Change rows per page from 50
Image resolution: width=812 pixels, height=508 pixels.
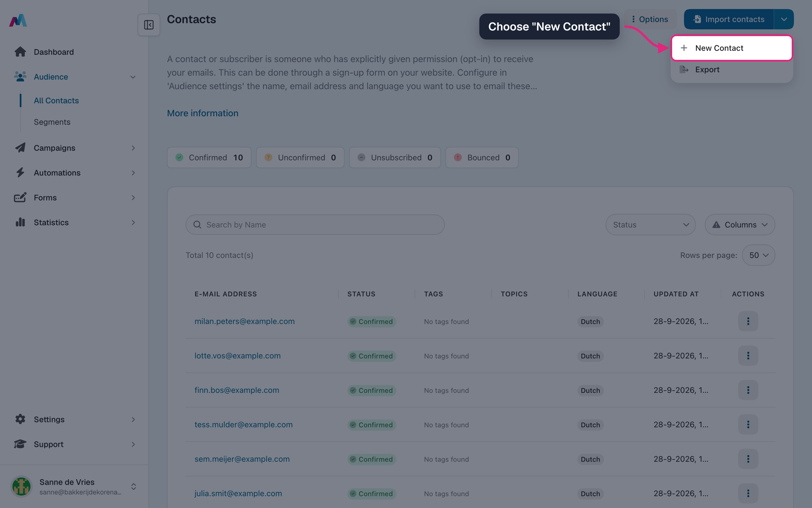(758, 255)
